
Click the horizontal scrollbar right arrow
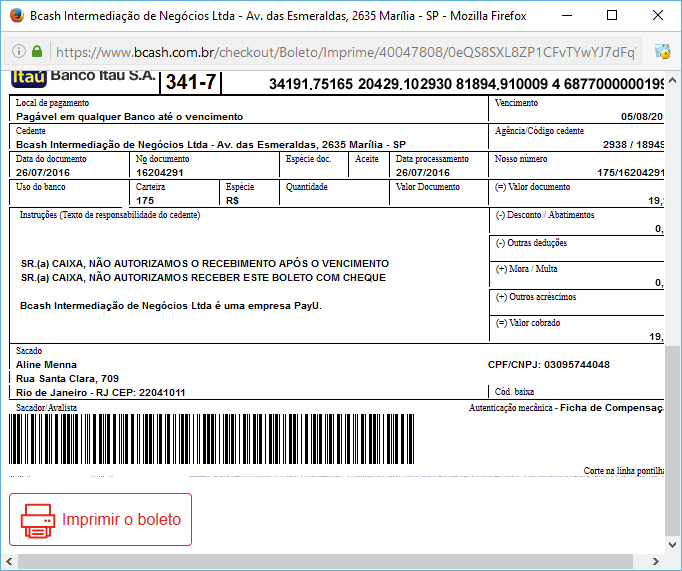pyautogui.click(x=655, y=561)
